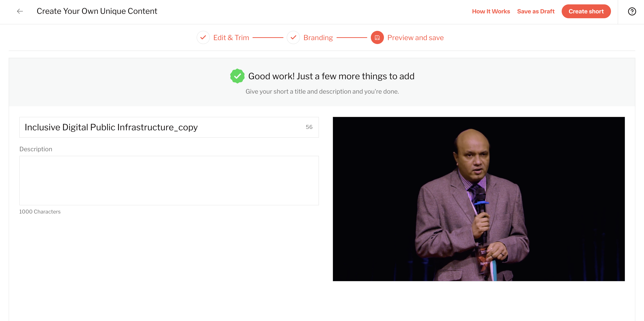Click the Description field label
The image size is (644, 321).
point(36,149)
